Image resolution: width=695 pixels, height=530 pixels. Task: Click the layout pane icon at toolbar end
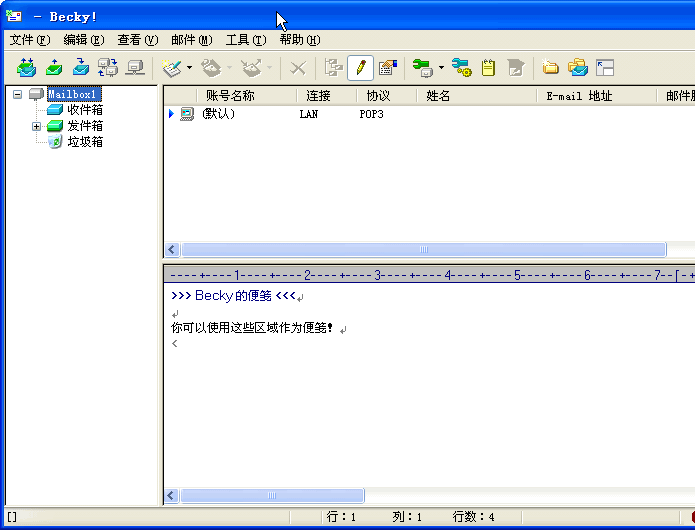coord(605,68)
